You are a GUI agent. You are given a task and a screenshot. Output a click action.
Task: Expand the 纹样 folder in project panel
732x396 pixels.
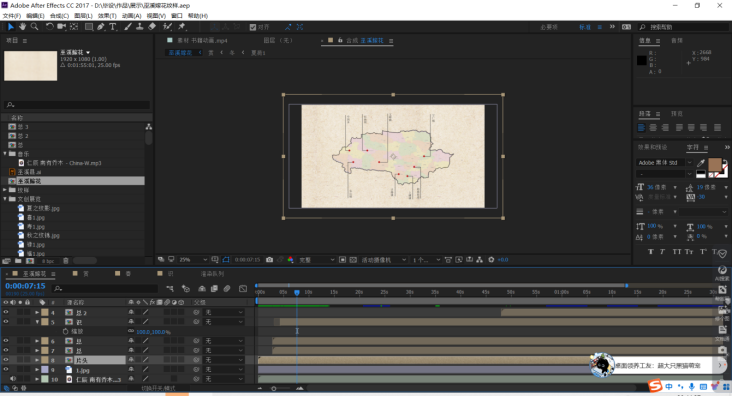5,190
